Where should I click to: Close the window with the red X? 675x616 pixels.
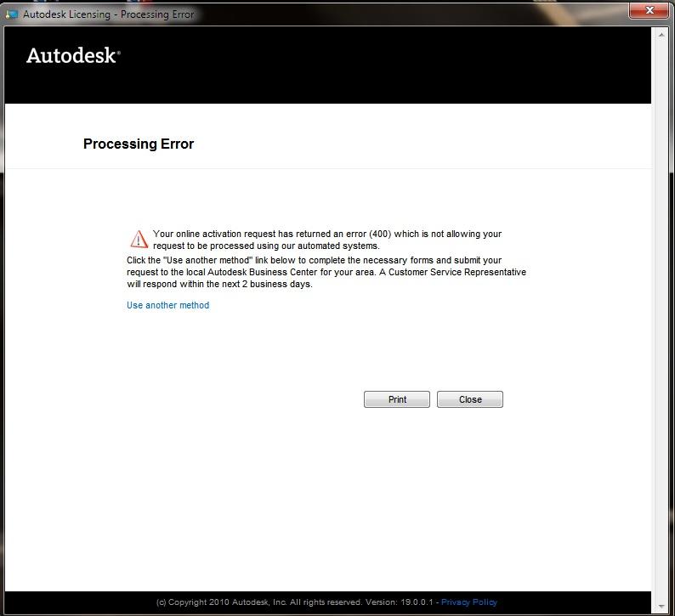point(652,11)
